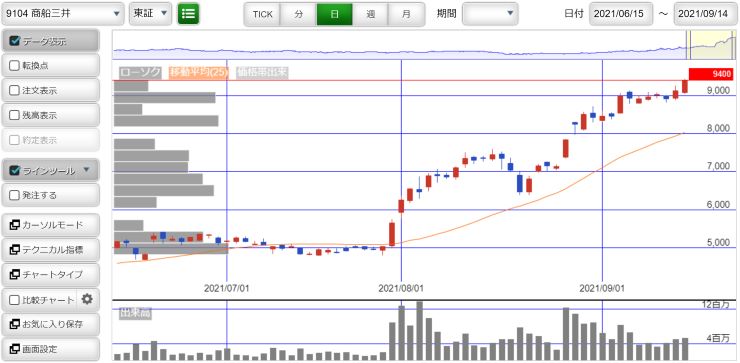Click the 2021/09/01 date axis label
740x363 pixels.
pos(602,288)
